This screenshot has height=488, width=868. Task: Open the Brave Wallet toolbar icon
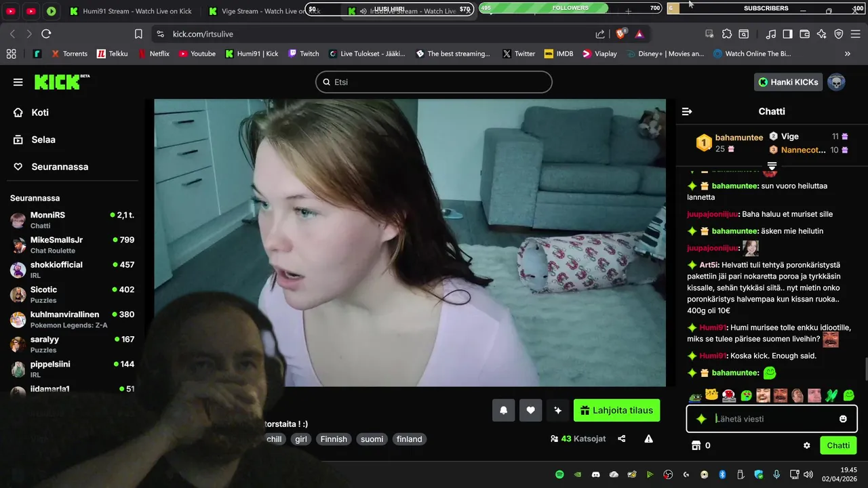pos(805,34)
